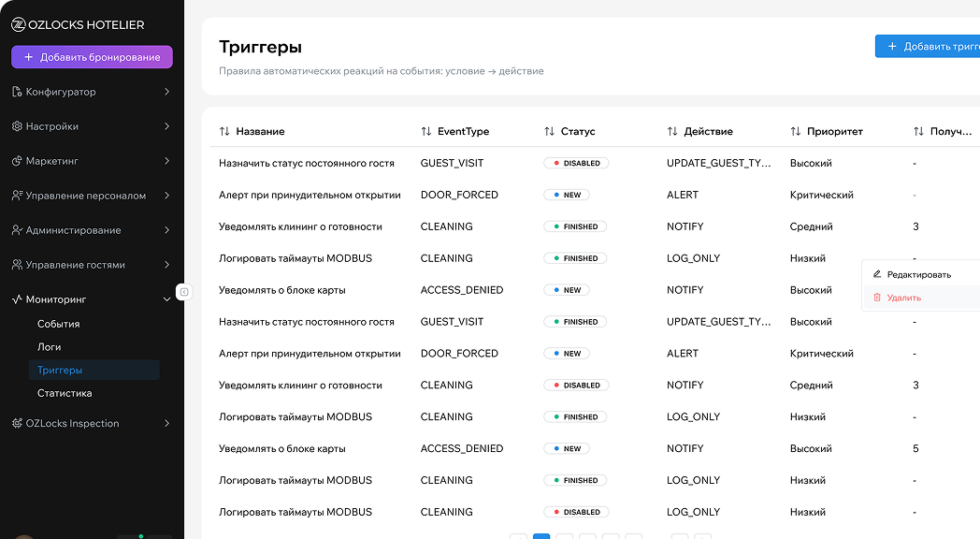Click the Администрирование user icon
980x539 pixels.
(17, 230)
